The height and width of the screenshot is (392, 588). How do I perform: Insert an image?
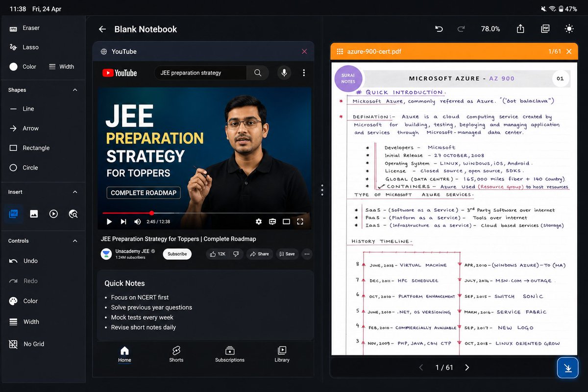34,214
